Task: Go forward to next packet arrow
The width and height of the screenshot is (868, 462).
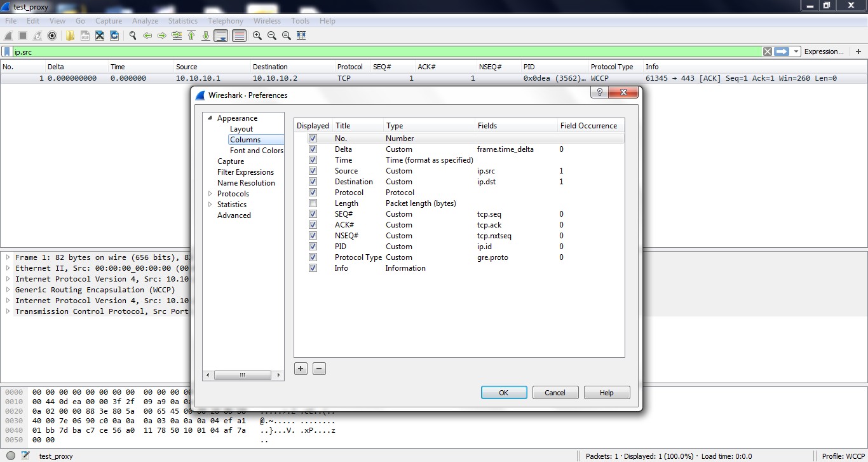Action: pyautogui.click(x=162, y=36)
